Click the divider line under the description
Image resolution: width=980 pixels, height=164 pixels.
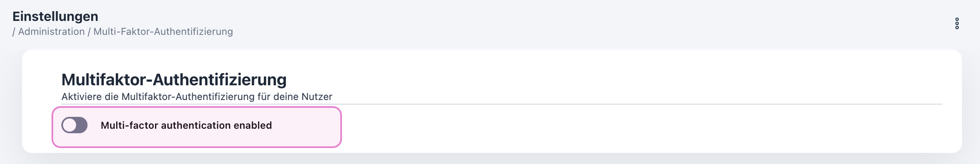(614, 104)
